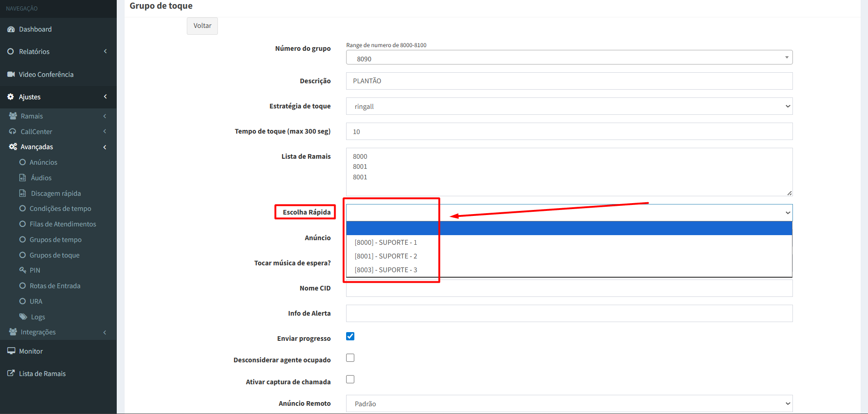This screenshot has height=414, width=868.
Task: Click the CallCenter headset icon
Action: point(13,131)
